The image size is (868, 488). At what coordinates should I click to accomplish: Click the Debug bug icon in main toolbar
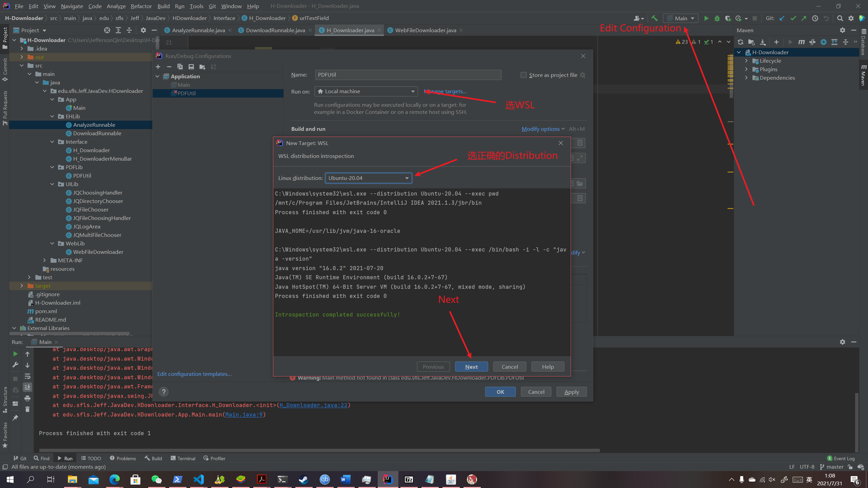point(717,18)
